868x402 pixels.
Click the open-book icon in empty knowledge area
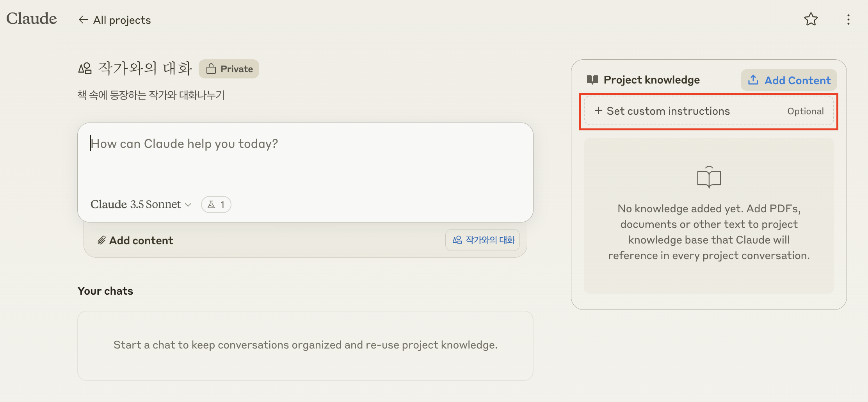pos(709,178)
